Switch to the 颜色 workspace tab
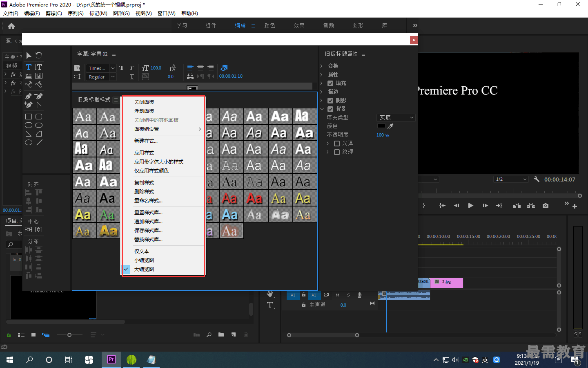The width and height of the screenshot is (588, 368). 269,25
